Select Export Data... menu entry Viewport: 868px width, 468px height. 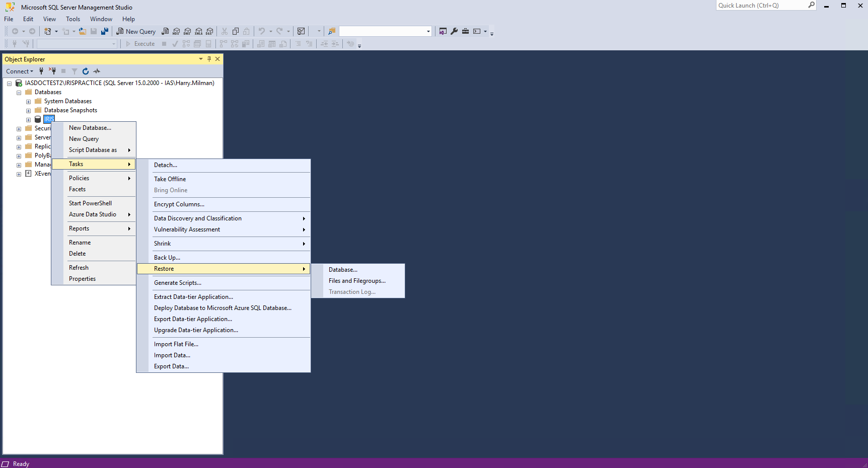click(224, 366)
